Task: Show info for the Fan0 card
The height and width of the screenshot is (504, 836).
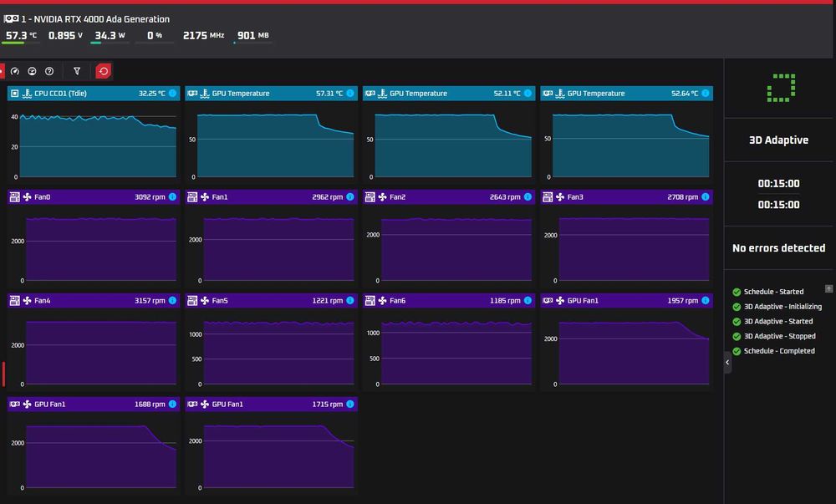Action: [172, 196]
